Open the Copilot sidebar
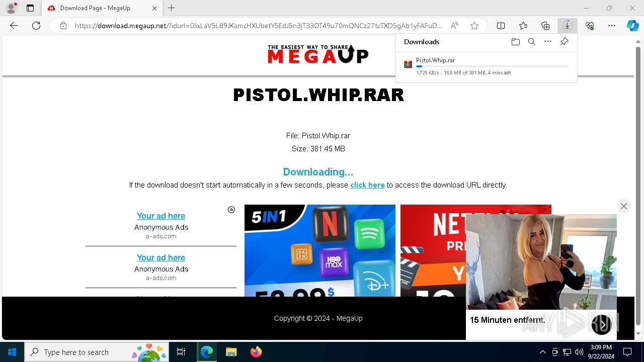The height and width of the screenshot is (362, 644). click(x=633, y=26)
